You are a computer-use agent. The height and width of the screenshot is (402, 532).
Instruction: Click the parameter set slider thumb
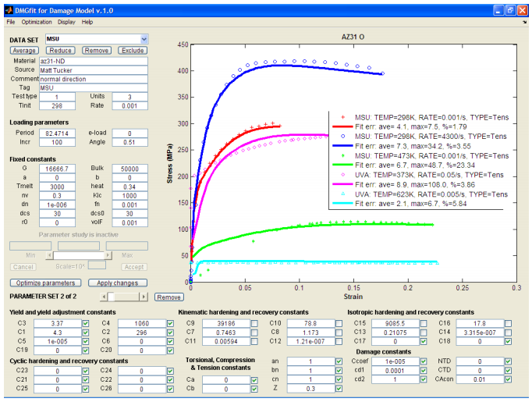[x=112, y=297]
